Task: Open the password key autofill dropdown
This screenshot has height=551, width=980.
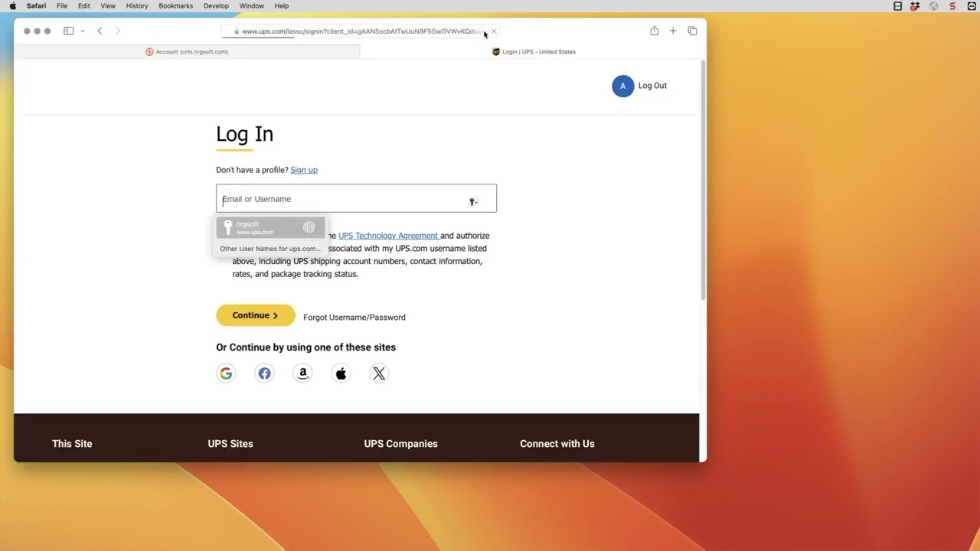Action: click(x=473, y=202)
